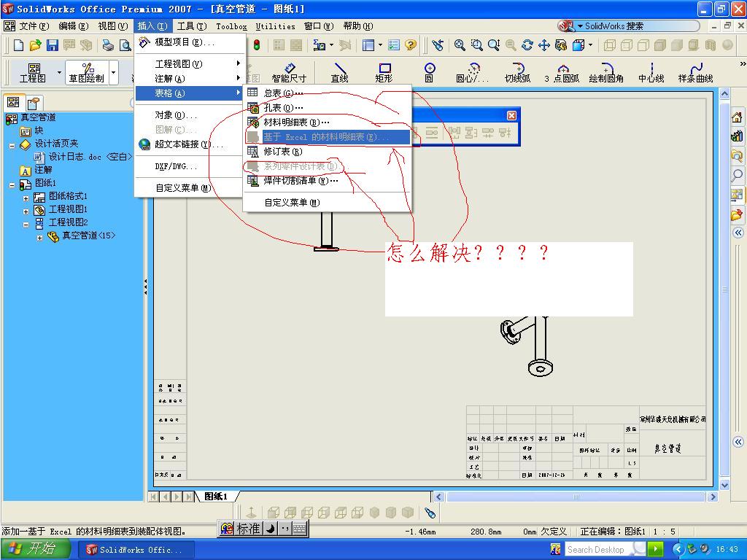The height and width of the screenshot is (560, 747).
Task: Select the 样条曲线 spline tool
Action: pos(695,72)
